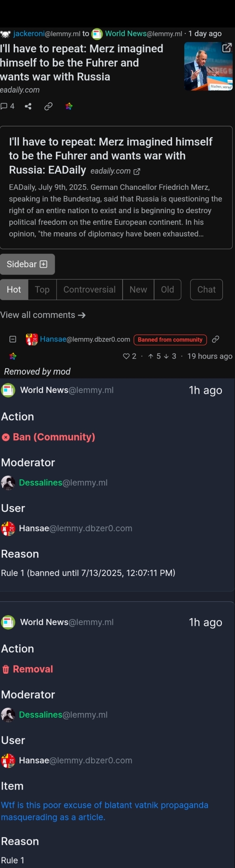The height and width of the screenshot is (868, 235).
Task: Expand the Sidebar button
Action: (x=27, y=264)
